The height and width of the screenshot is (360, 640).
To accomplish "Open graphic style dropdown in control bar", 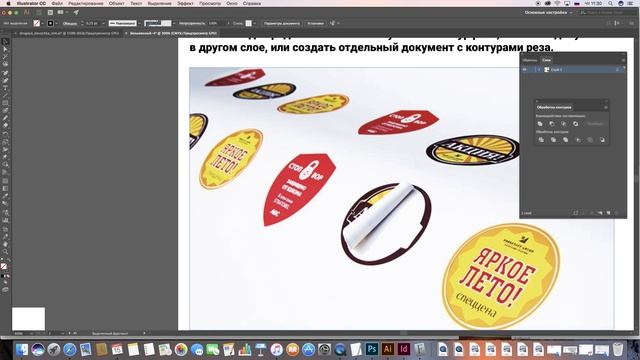I will point(255,24).
